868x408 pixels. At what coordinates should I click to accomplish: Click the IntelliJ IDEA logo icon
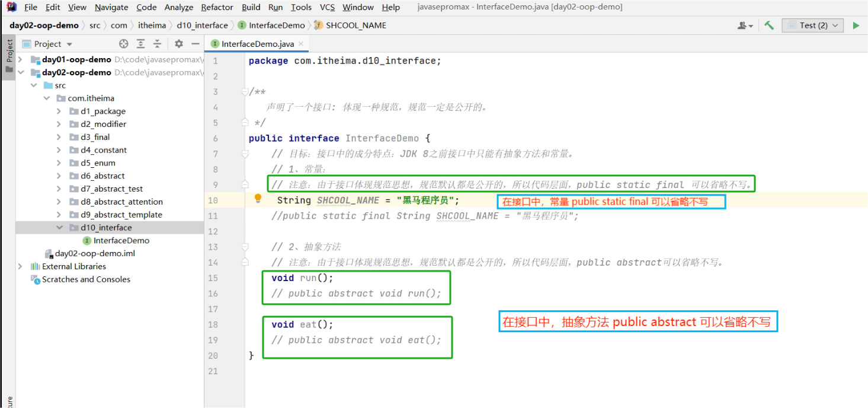point(11,7)
